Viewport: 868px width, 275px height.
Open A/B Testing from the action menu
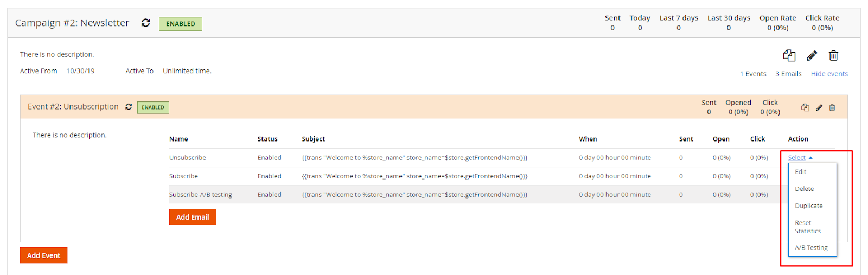point(811,248)
